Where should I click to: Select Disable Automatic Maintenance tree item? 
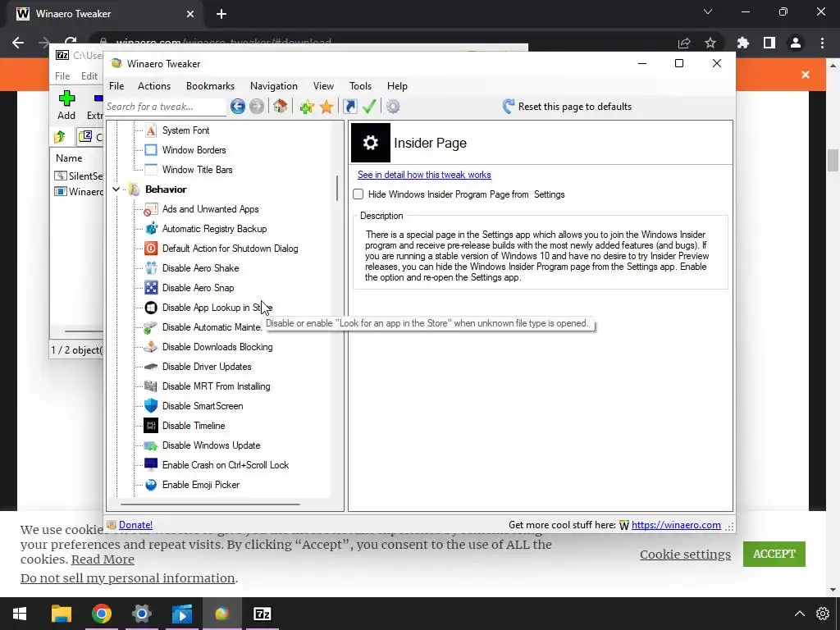(212, 327)
